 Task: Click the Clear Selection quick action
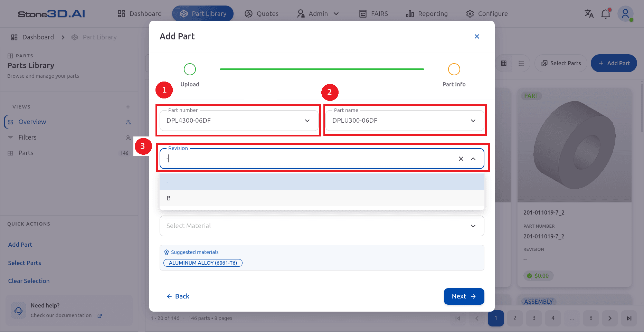point(29,281)
